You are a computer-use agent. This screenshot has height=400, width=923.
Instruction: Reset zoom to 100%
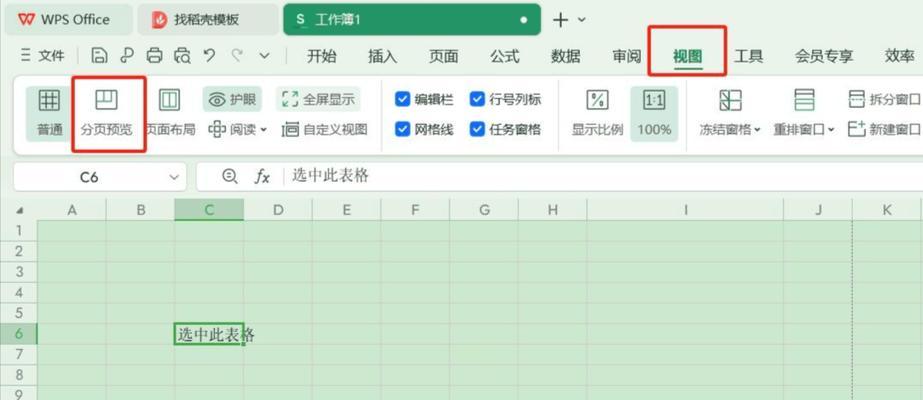pyautogui.click(x=654, y=114)
